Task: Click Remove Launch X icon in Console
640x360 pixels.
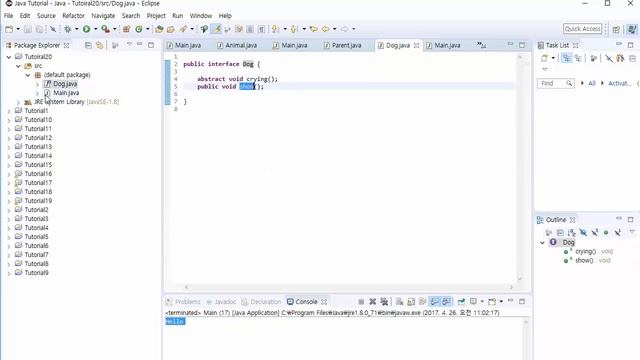Action: pos(373,302)
